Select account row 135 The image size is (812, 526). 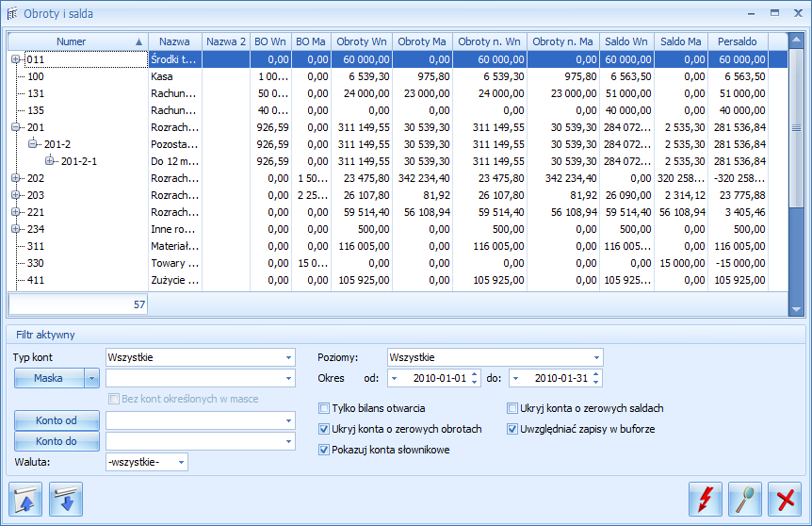398,110
